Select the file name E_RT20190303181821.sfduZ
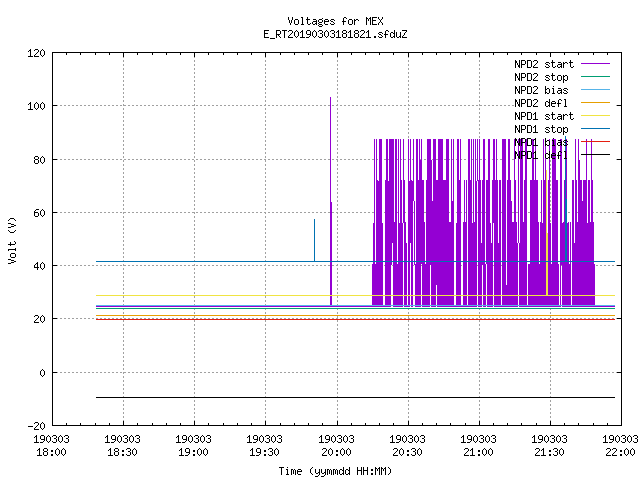640x480 pixels. click(335, 34)
